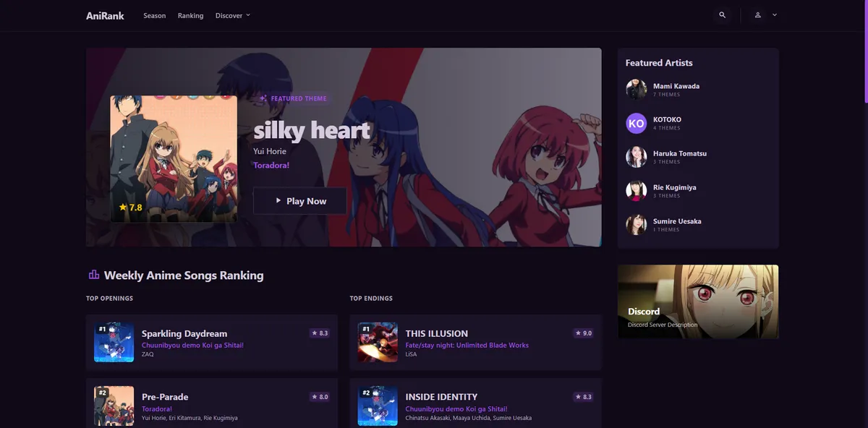
Task: Click THIS ILLUSION's 9.0 rating badge
Action: click(583, 333)
